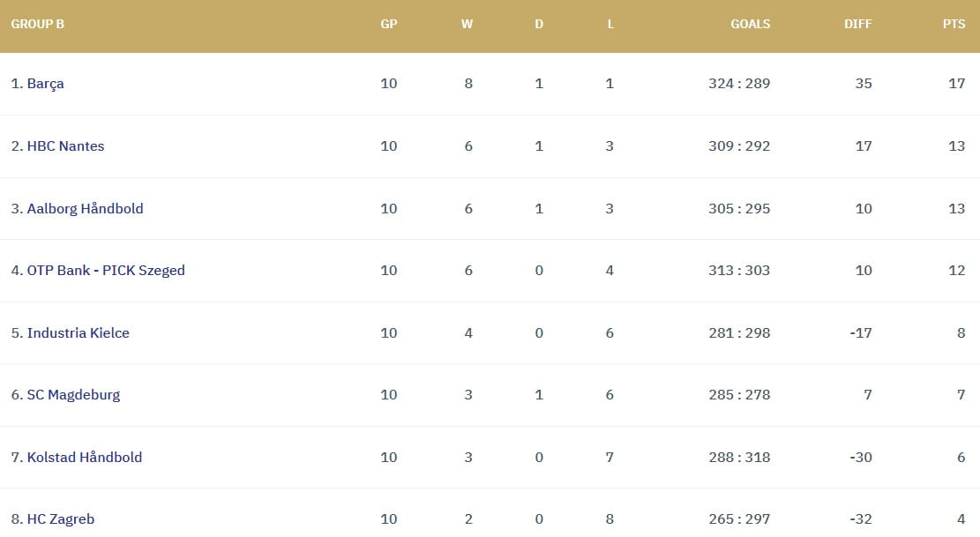
Task: Click the Industria Kielce team name
Action: [x=78, y=333]
